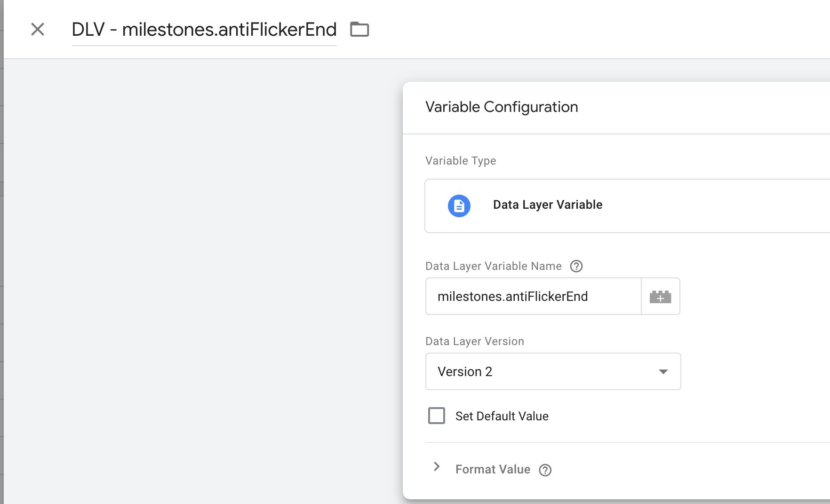Click the Variable Configuration header
The image size is (830, 504).
(502, 107)
